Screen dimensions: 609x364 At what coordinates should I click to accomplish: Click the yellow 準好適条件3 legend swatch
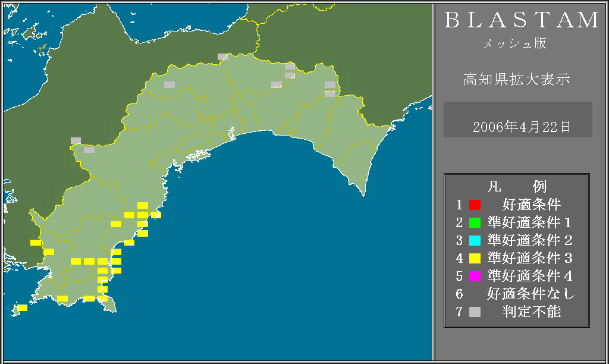(x=475, y=258)
